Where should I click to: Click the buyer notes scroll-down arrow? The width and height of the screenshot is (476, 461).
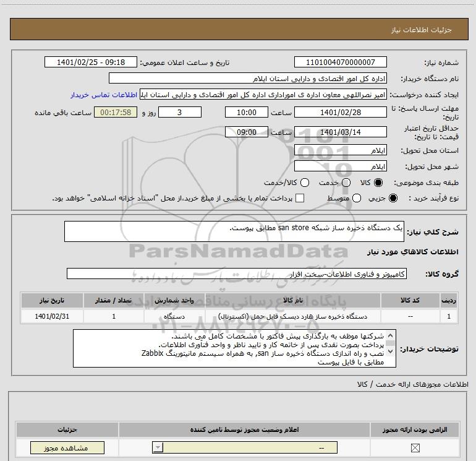point(391,351)
